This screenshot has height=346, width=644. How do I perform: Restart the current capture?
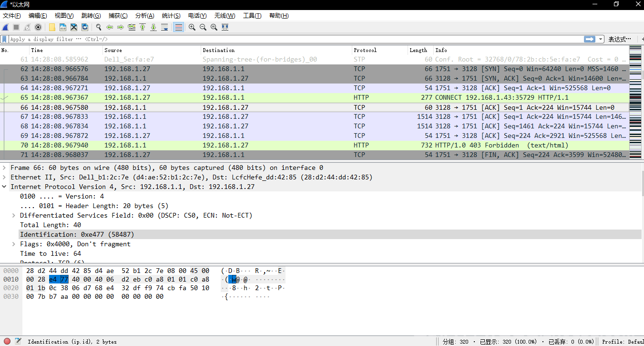point(27,27)
